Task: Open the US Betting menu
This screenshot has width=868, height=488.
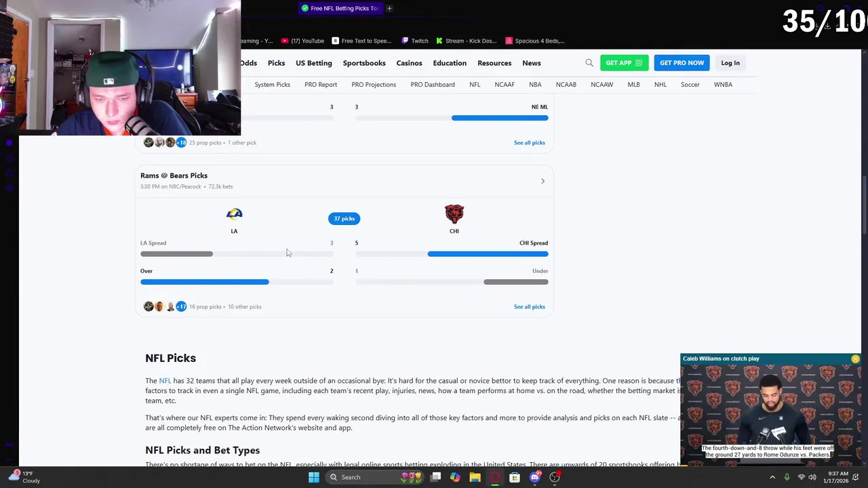Action: pos(314,63)
